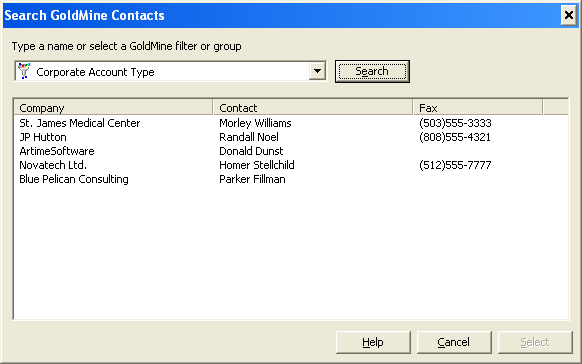Select the ArtimeSoftware company entry
Screen dimensions: 582x364
point(57,151)
